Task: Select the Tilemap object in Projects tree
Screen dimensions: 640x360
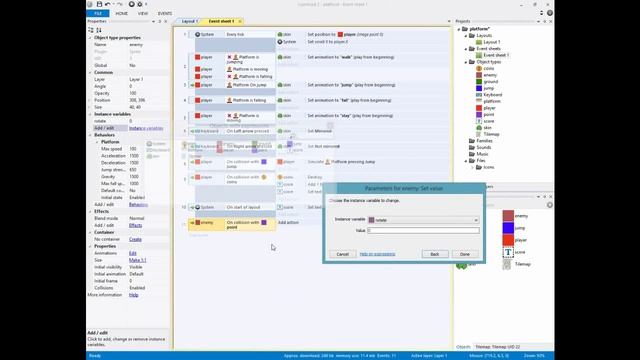Action: 487,134
